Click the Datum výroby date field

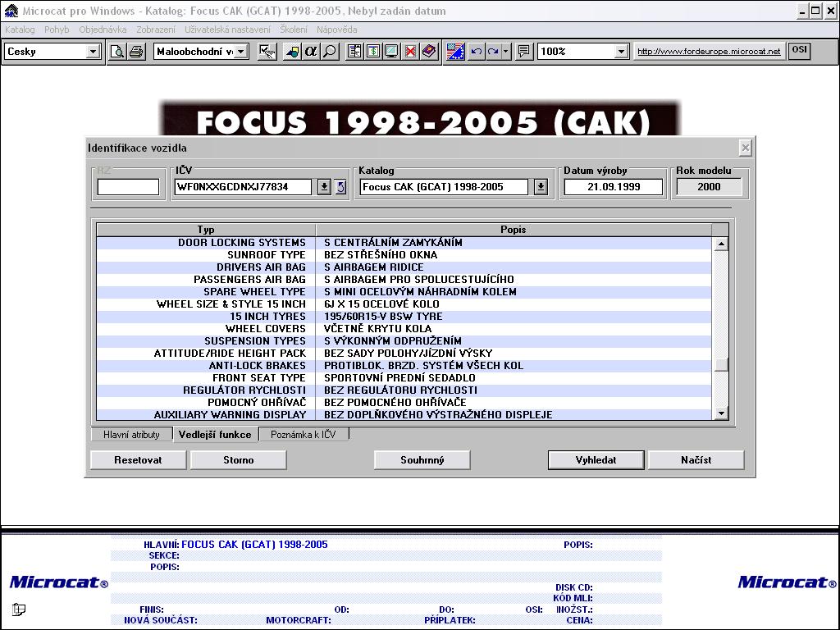click(x=613, y=187)
